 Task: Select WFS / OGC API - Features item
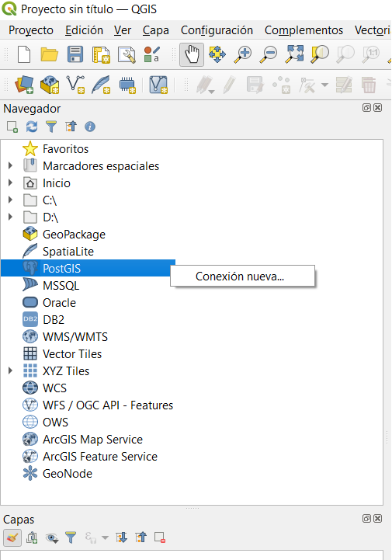click(x=108, y=405)
